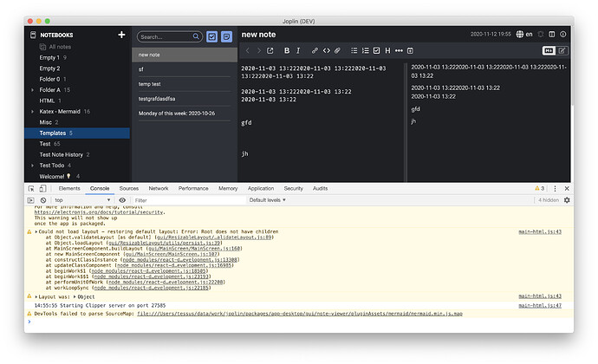
Task: Insert numbered list
Action: click(x=366, y=50)
